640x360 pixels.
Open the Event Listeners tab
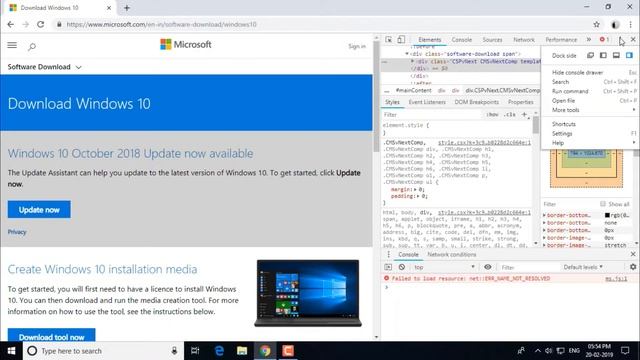coord(427,102)
